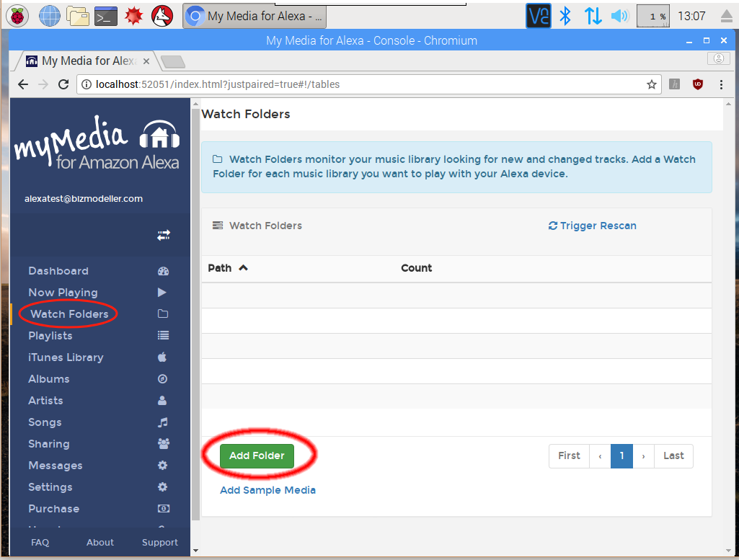Select Watch Folders in the sidebar
The image size is (739, 560).
point(69,314)
